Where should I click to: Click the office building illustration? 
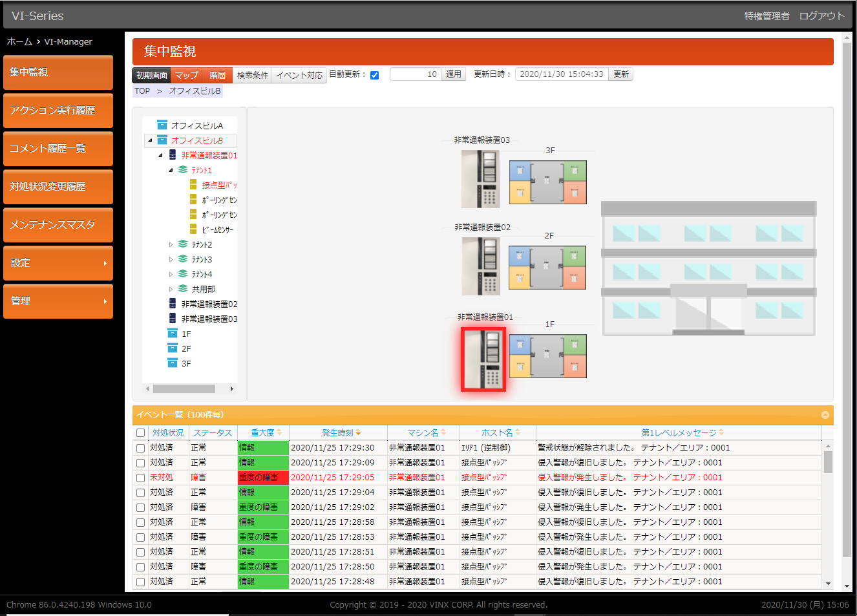coord(709,268)
